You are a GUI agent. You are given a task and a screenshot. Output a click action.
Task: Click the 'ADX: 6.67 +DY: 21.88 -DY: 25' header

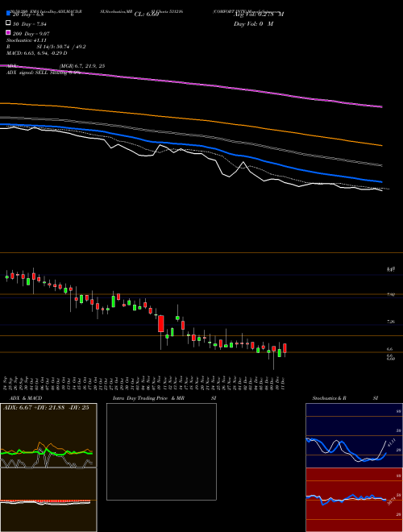[x=46, y=407]
